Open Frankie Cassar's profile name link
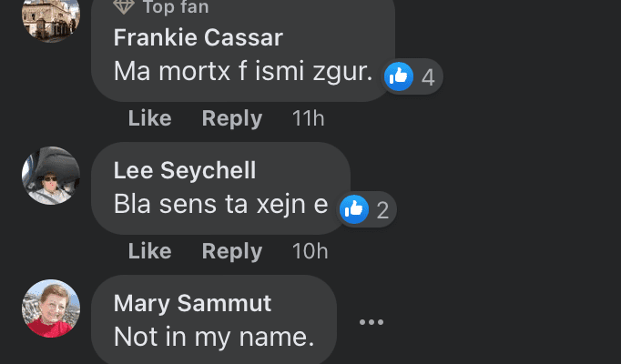621x364 pixels. point(198,37)
